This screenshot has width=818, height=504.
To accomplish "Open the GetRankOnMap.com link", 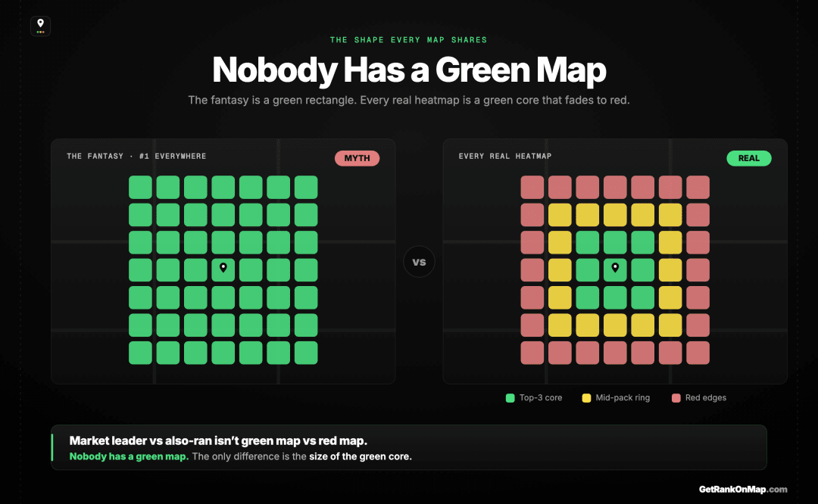I will (x=743, y=490).
